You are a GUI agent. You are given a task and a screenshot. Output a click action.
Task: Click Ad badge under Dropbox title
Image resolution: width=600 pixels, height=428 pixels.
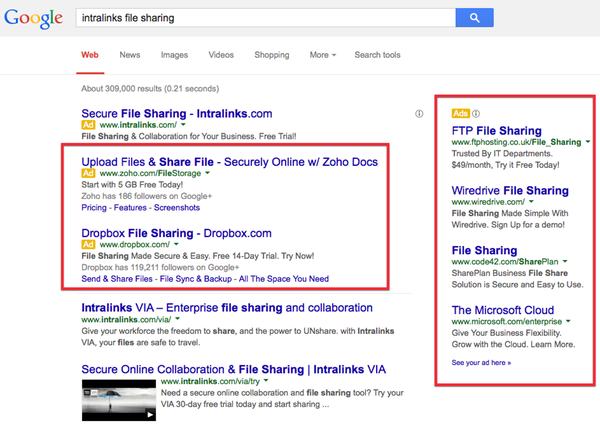click(x=88, y=244)
